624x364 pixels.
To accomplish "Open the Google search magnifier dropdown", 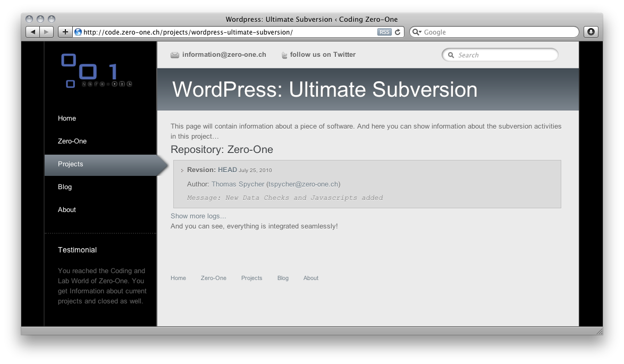I will point(417,32).
